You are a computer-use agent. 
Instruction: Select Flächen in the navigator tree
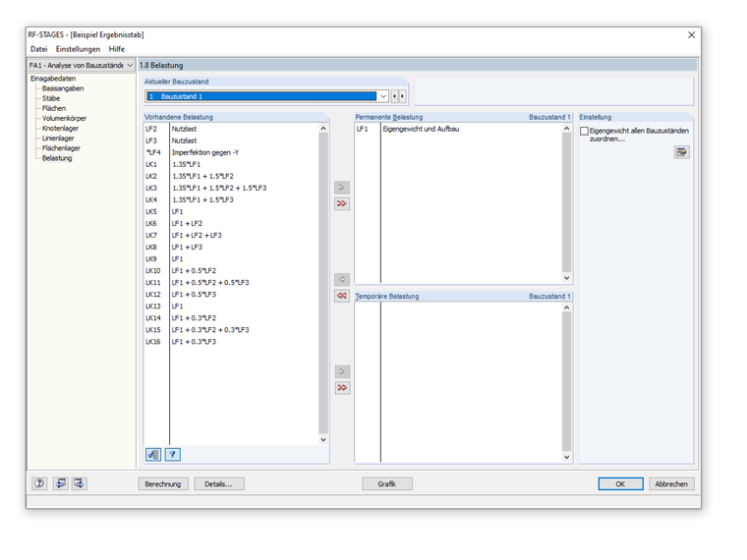pyautogui.click(x=54, y=109)
